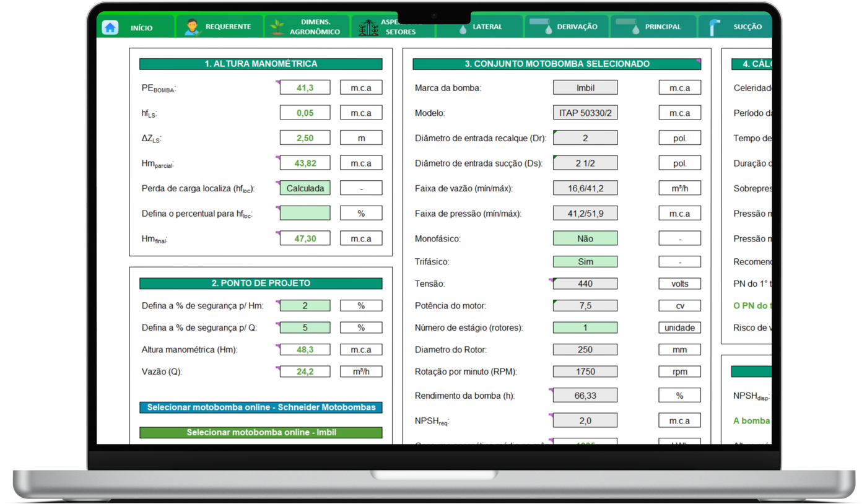Click the NPSH req value 2,0
The width and height of the screenshot is (867, 504).
pos(585,420)
